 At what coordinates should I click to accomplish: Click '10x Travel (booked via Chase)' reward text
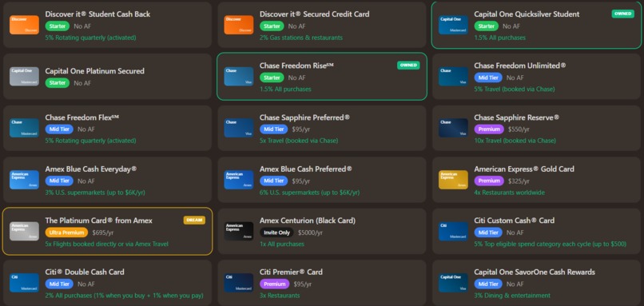515,141
